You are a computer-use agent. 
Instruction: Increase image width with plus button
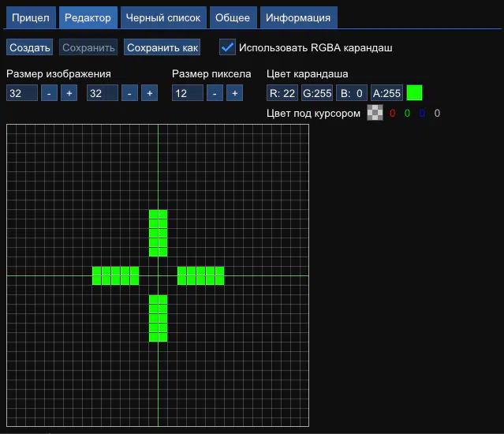pos(69,93)
